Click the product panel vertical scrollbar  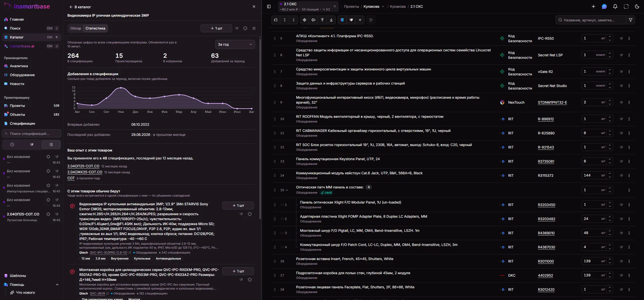(260, 129)
